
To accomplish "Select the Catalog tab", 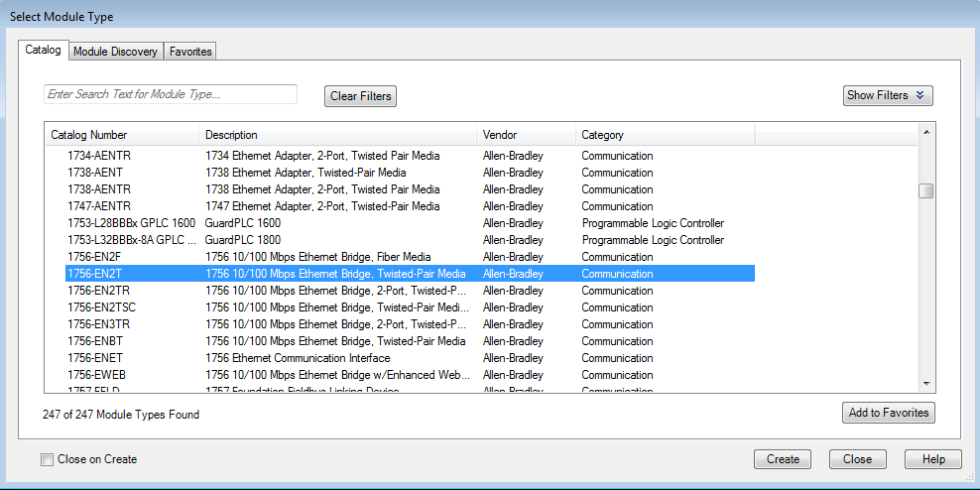I will (x=43, y=50).
